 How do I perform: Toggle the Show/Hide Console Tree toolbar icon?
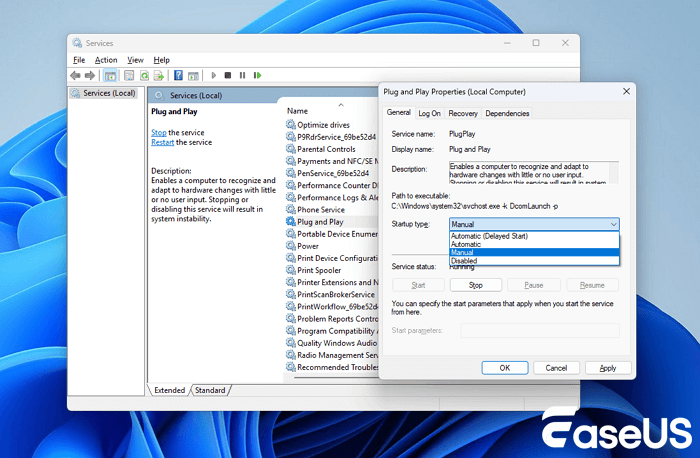[110, 75]
